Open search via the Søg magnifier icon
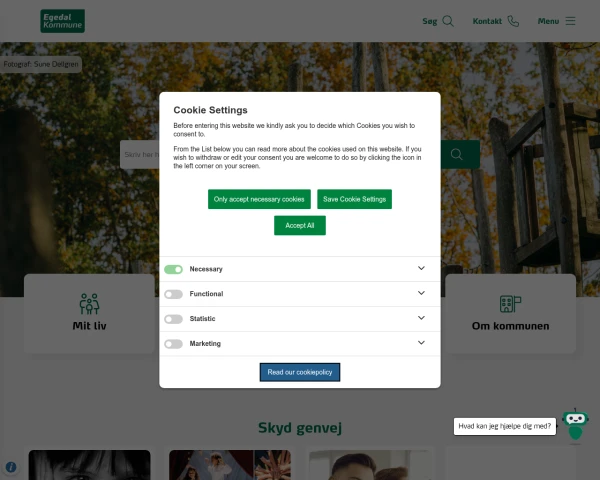 (x=448, y=21)
